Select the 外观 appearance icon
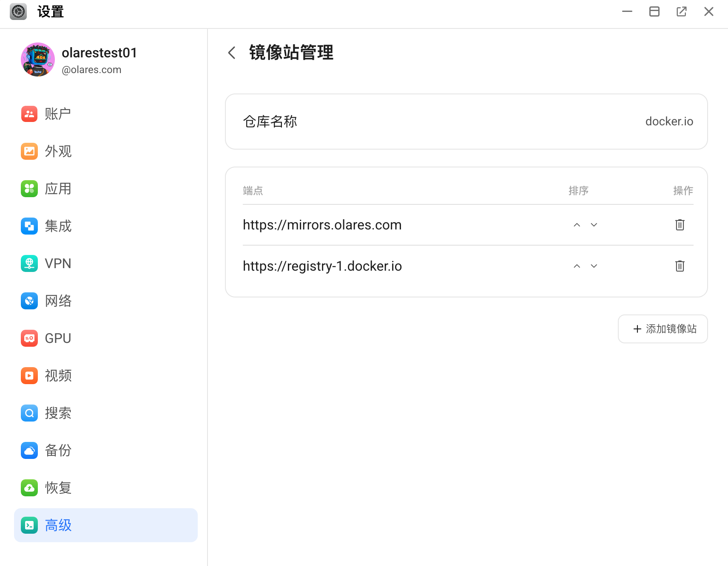 pos(29,151)
